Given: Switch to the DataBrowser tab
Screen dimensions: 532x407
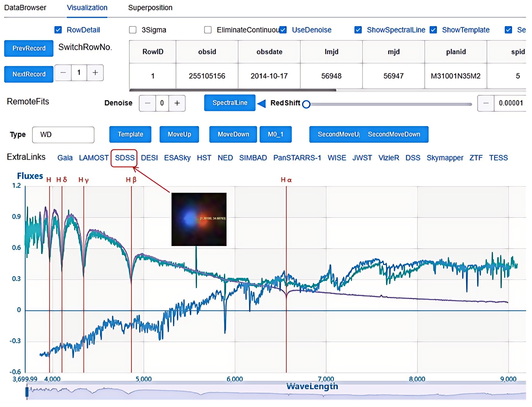Looking at the screenshot, I should tap(25, 8).
